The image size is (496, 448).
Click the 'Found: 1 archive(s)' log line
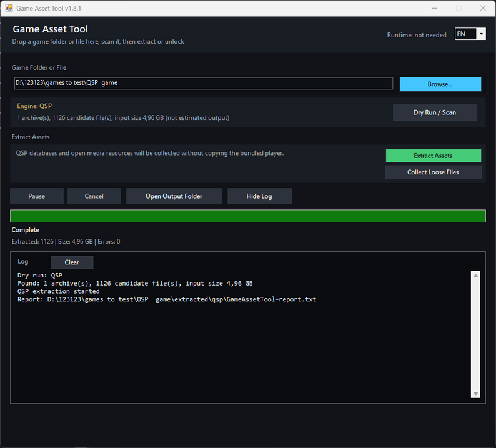pos(135,283)
